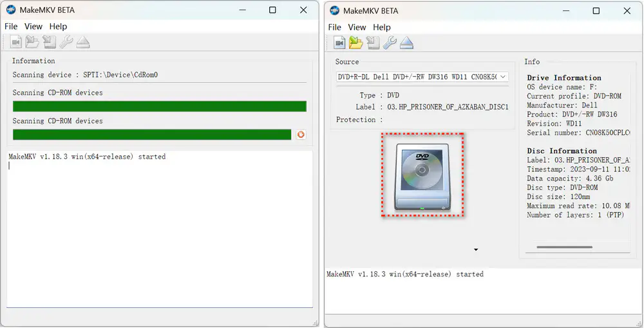Maximize the left MakeMKV window
Image resolution: width=644 pixels, height=328 pixels.
pos(272,10)
